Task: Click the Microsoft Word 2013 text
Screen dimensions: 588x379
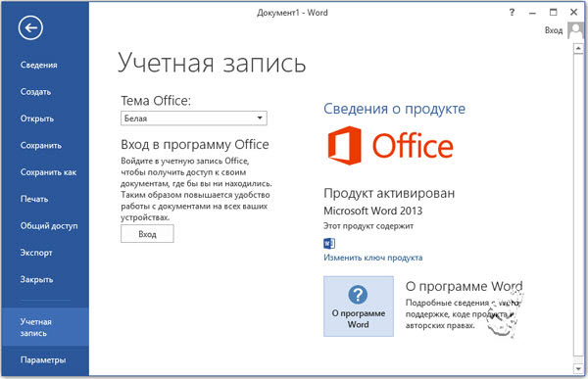Action: point(373,211)
